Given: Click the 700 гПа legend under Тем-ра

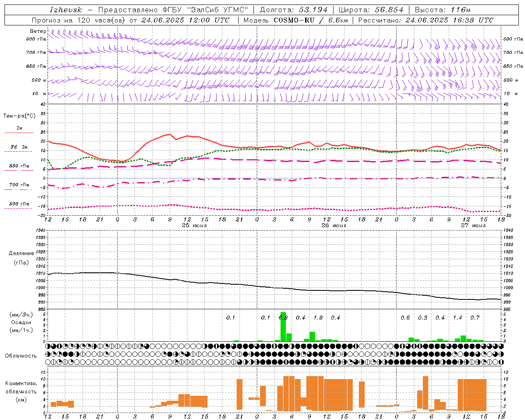Looking at the screenshot, I should tap(19, 185).
